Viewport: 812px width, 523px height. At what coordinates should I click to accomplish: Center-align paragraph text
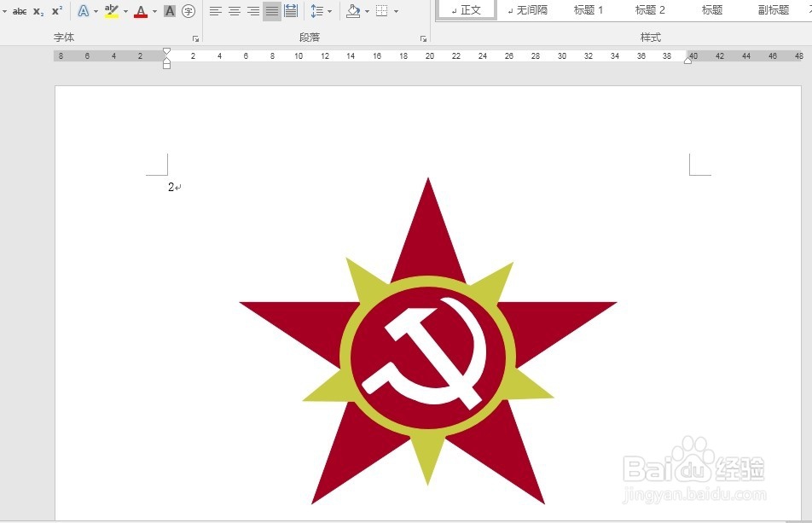click(235, 11)
